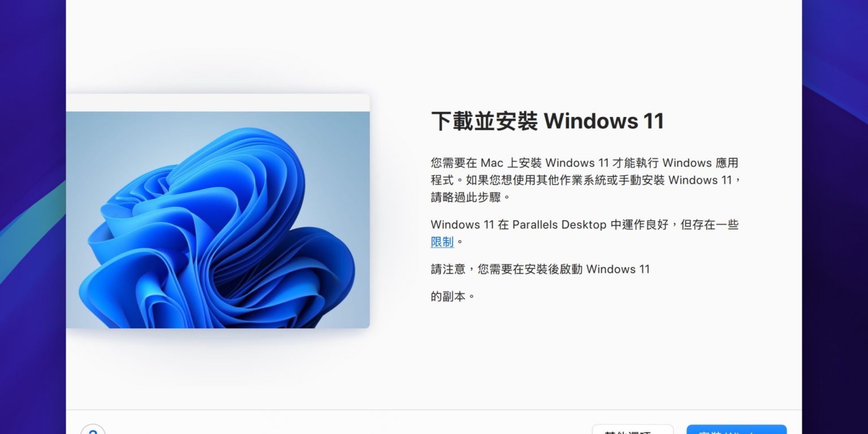Click the paragraph starting with 您需要在 Mac
This screenshot has height=434, width=868.
click(585, 180)
